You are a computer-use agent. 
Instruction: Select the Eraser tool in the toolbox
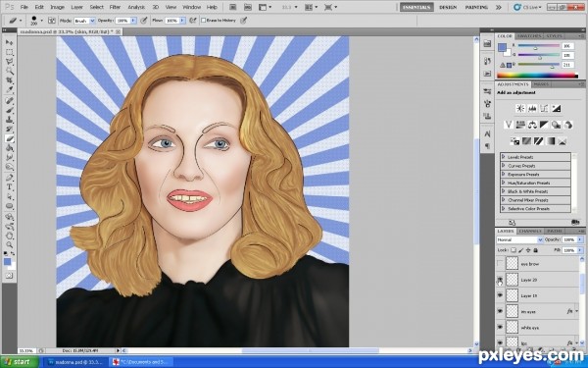[10, 139]
